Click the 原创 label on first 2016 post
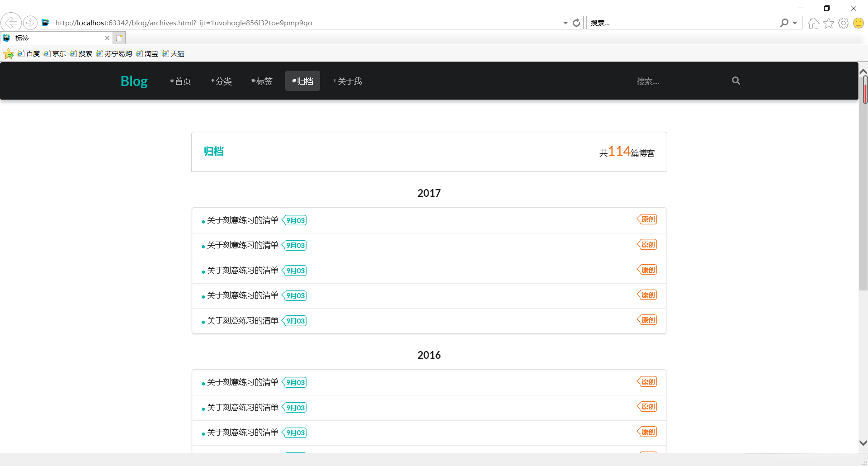868x466 pixels. click(647, 381)
